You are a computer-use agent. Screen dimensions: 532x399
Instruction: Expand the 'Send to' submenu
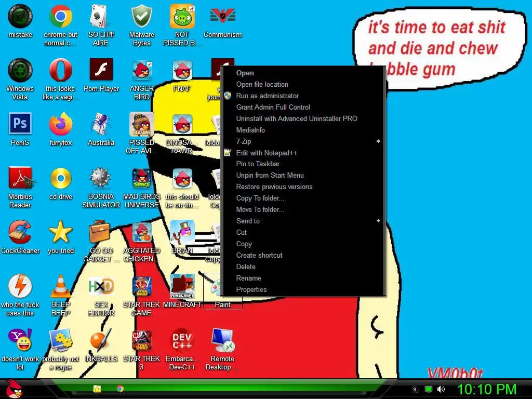point(303,221)
